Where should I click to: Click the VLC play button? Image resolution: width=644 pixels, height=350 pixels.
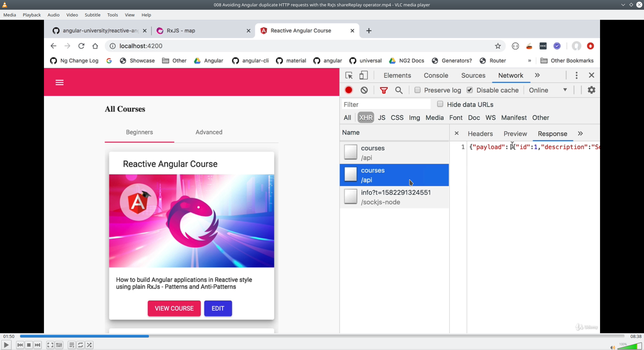[x=6, y=345]
